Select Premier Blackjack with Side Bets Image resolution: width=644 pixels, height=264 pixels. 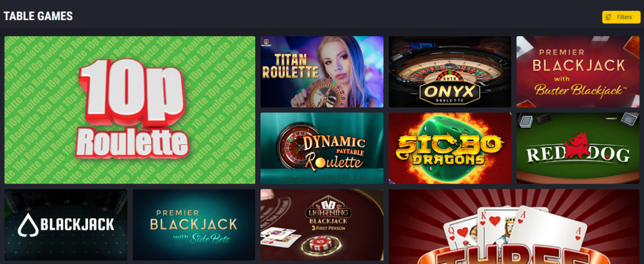(x=194, y=224)
